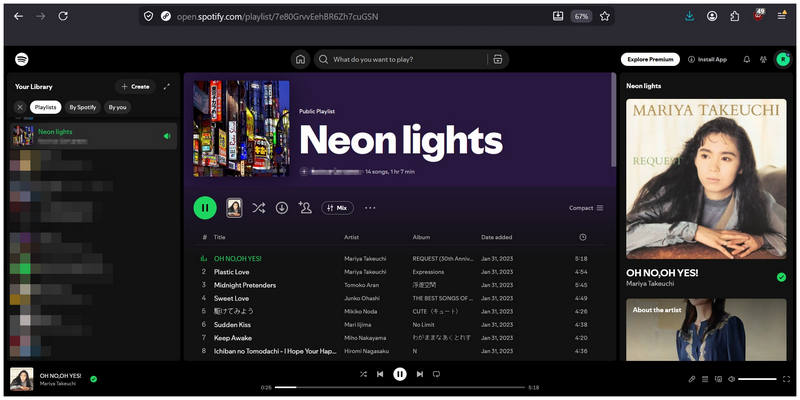The height and width of the screenshot is (400, 800).
Task: Open the lyrics microphone icon
Action: 692,379
